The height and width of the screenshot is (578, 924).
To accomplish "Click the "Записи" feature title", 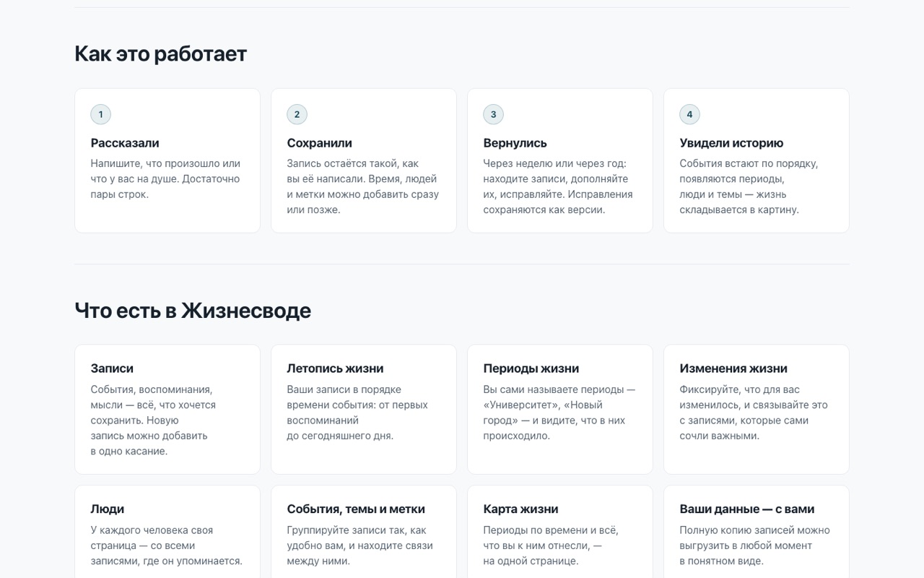I will pos(112,368).
